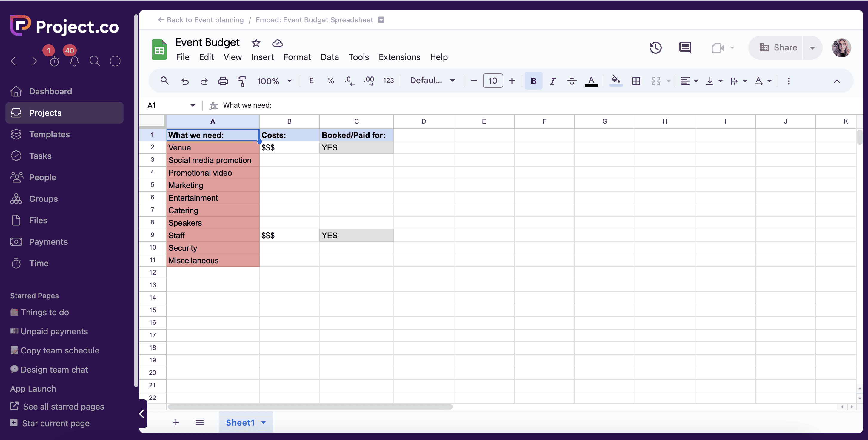868x440 pixels.
Task: Toggle italic formatting button
Action: pos(552,81)
